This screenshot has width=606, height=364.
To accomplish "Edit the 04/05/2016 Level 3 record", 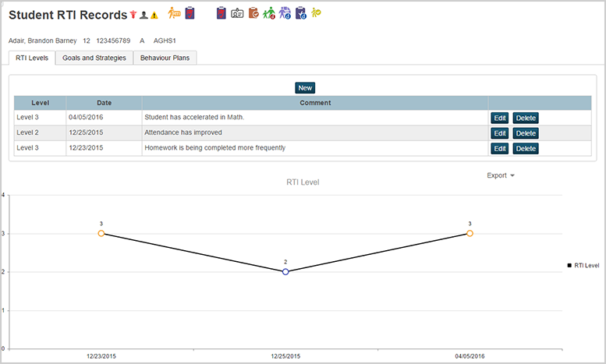I will point(500,118).
